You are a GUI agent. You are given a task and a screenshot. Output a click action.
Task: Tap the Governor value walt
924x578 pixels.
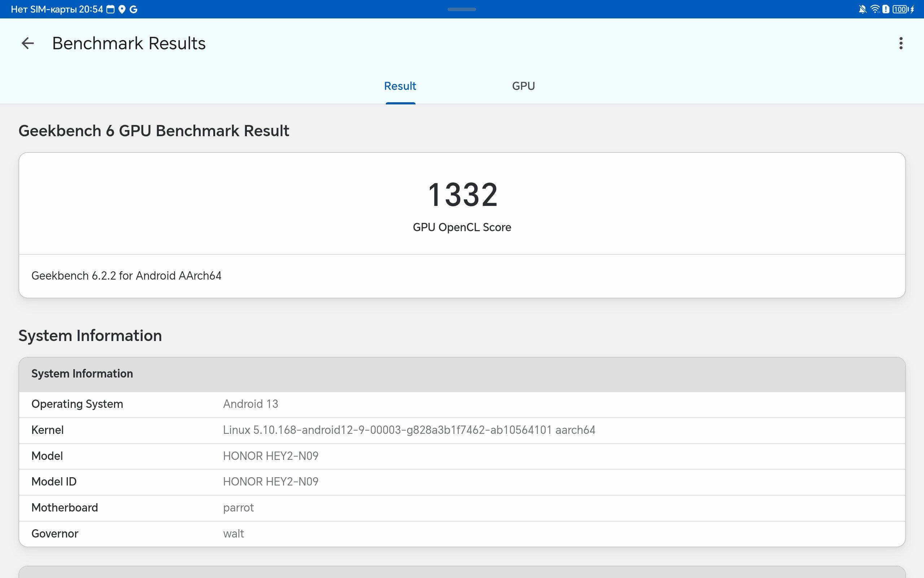pyautogui.click(x=233, y=534)
